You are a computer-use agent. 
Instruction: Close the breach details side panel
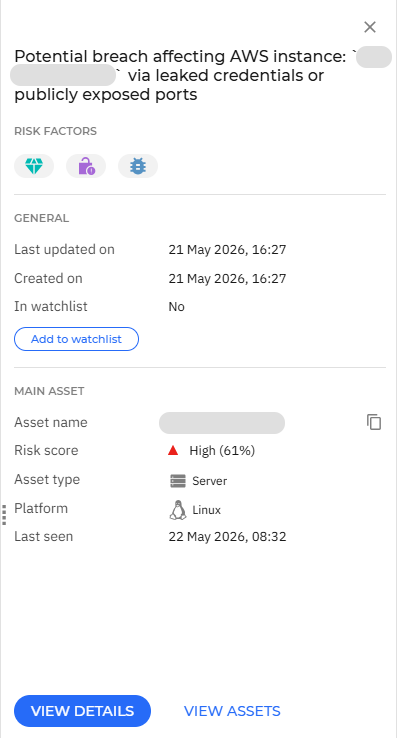pyautogui.click(x=370, y=27)
